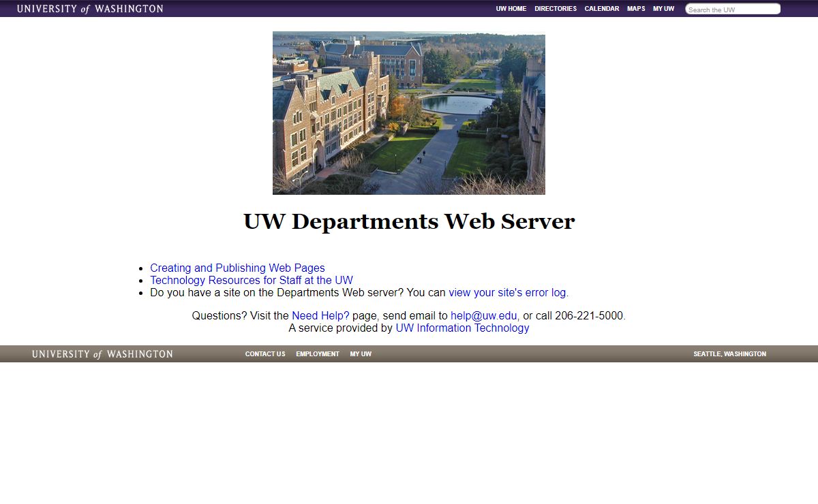This screenshot has height=504, width=818.
Task: Click SEATTLE, WASHINGTON footer text
Action: pyautogui.click(x=730, y=354)
